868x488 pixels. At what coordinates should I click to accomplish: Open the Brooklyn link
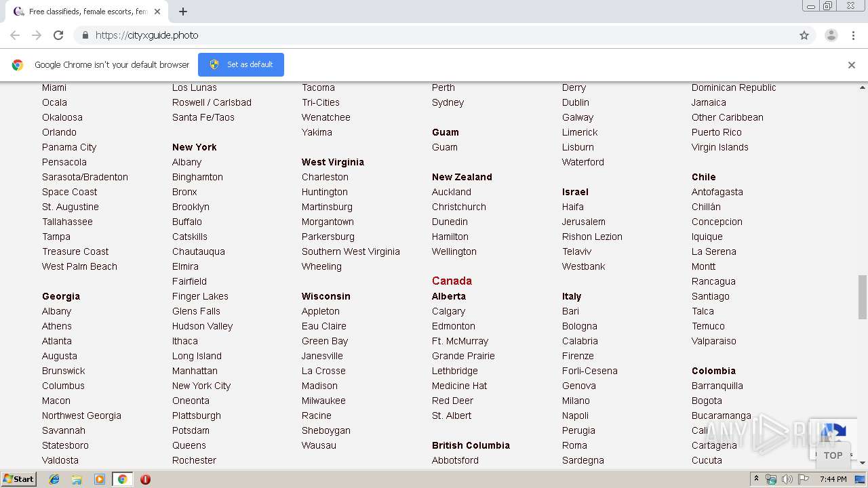pos(191,207)
